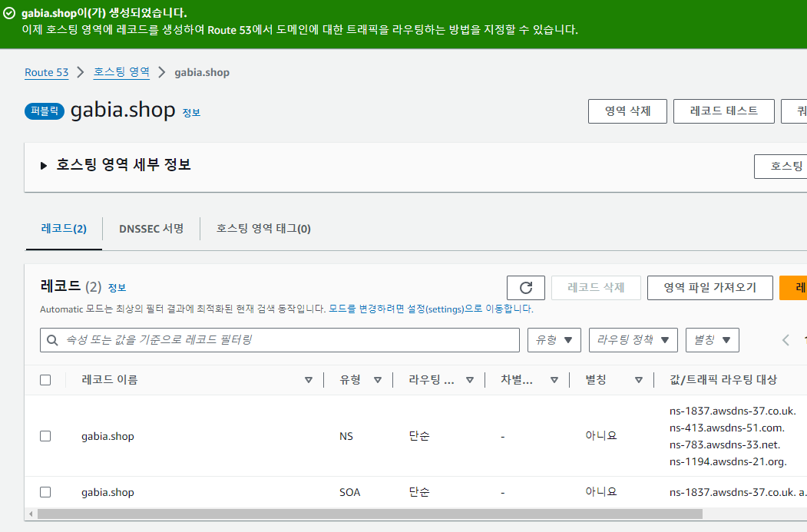The width and height of the screenshot is (807, 532).
Task: Switch to the 레코드(2) tab
Action: click(x=64, y=229)
